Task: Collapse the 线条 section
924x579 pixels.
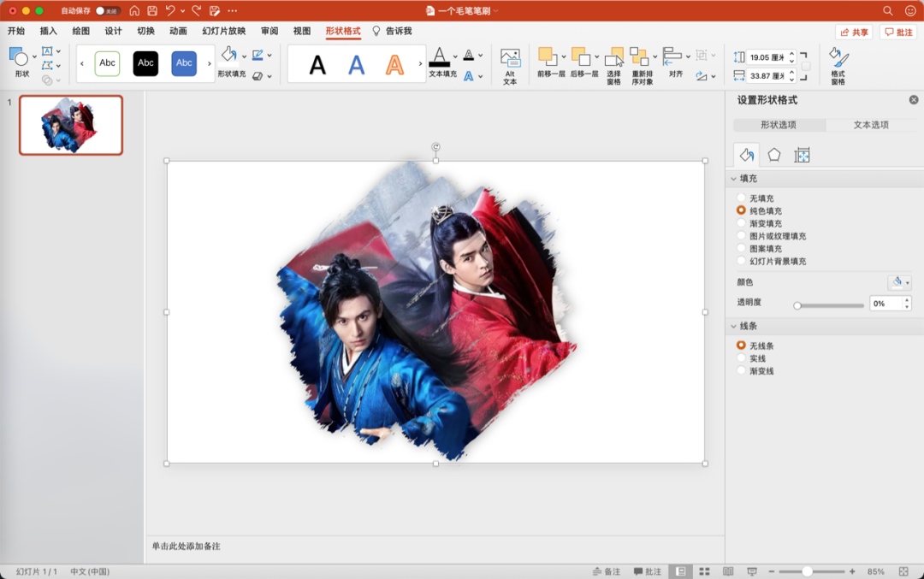Action: point(734,326)
